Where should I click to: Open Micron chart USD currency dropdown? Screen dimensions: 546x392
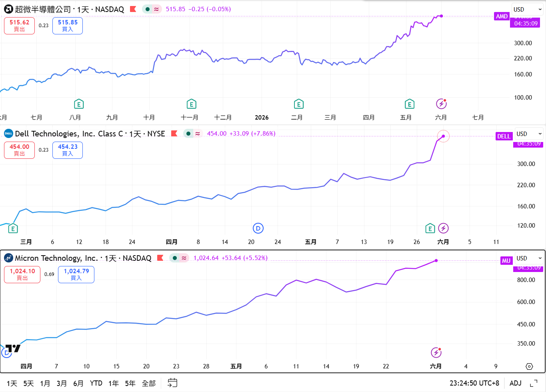pos(529,258)
